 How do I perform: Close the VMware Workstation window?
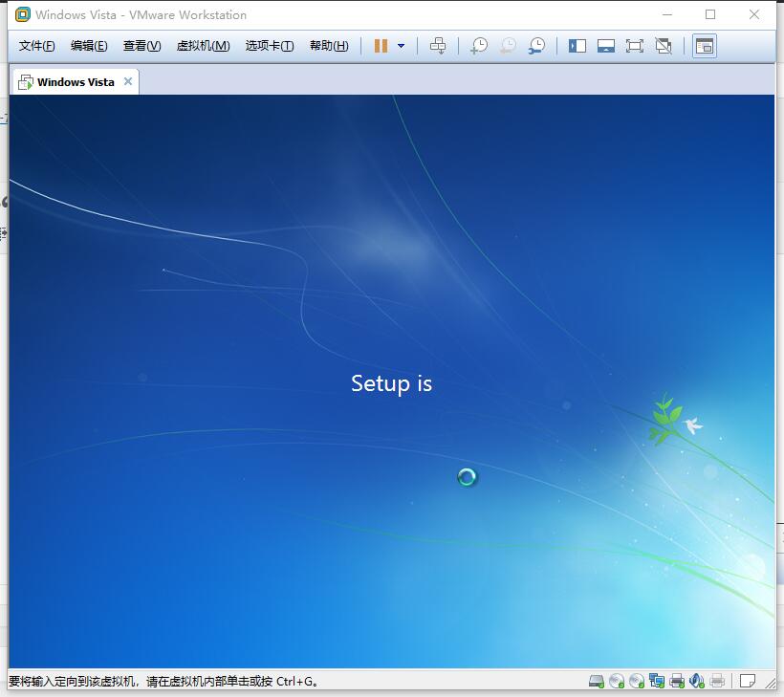[x=754, y=14]
